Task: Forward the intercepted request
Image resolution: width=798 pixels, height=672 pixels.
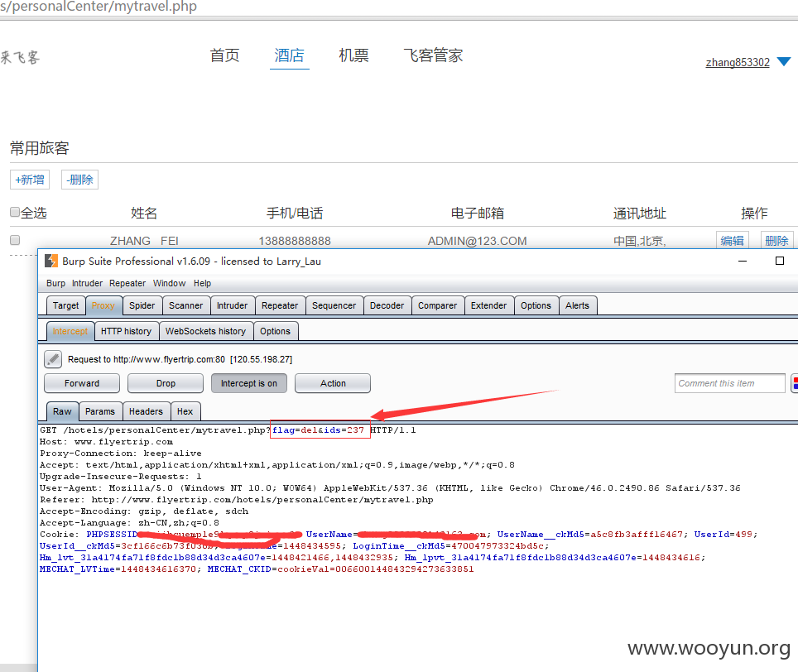Action: [82, 383]
